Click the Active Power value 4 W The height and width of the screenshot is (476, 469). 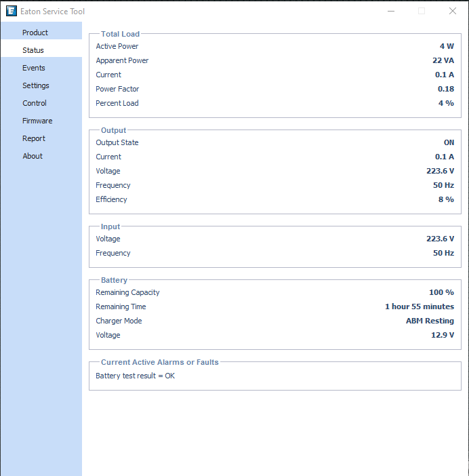click(x=447, y=46)
